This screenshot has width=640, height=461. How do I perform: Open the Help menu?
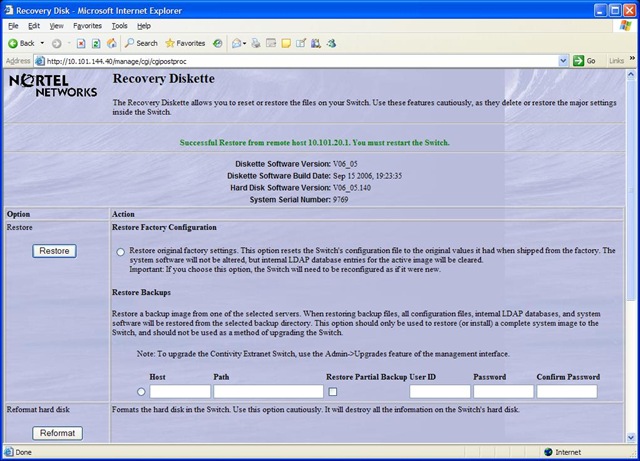(144, 26)
